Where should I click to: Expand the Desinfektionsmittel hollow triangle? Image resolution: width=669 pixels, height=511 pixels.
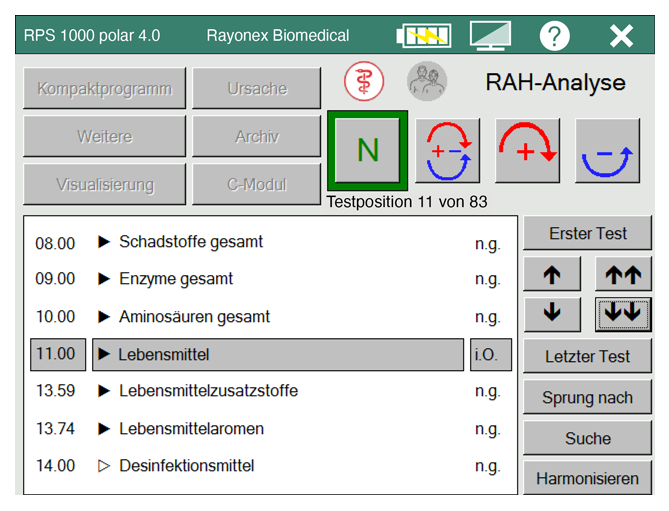[104, 466]
